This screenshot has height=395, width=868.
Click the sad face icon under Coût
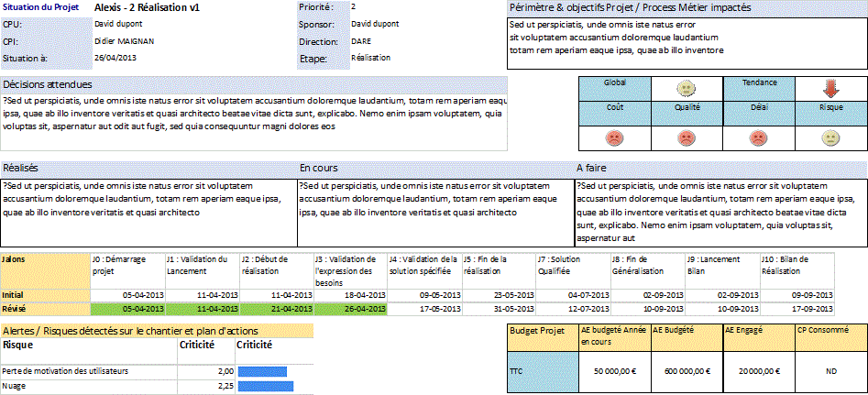click(614, 138)
